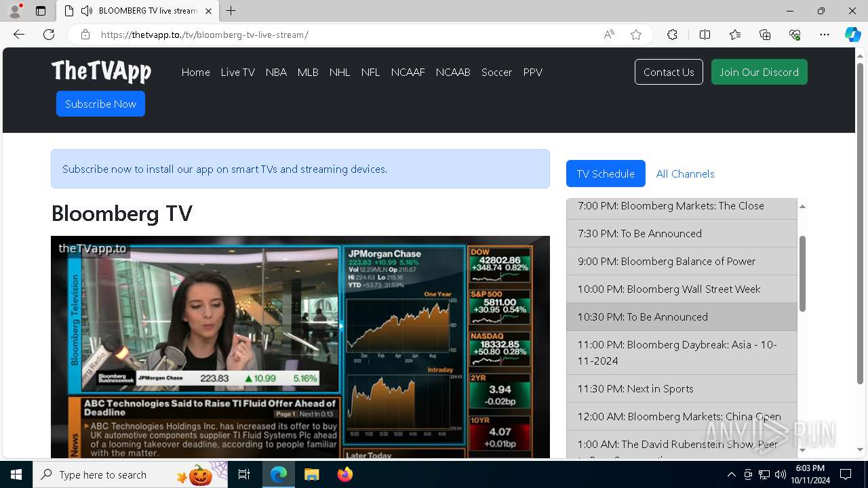Open Collections icon

tap(765, 35)
